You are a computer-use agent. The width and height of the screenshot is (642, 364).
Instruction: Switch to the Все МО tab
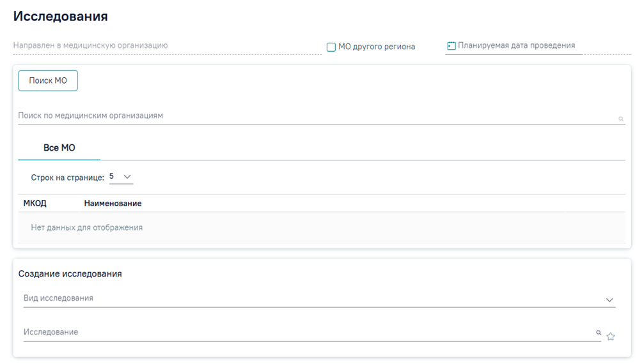59,148
